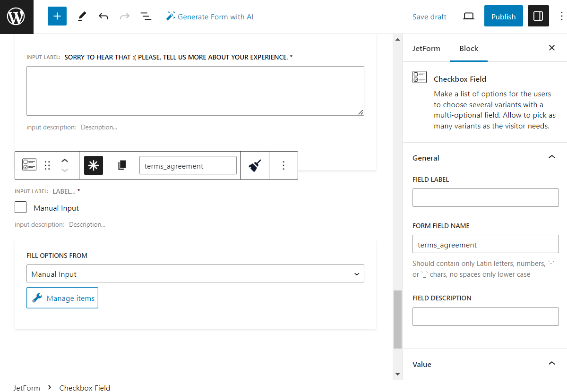567x392 pixels.
Task: Collapse the General section in the sidebar
Action: click(x=551, y=156)
